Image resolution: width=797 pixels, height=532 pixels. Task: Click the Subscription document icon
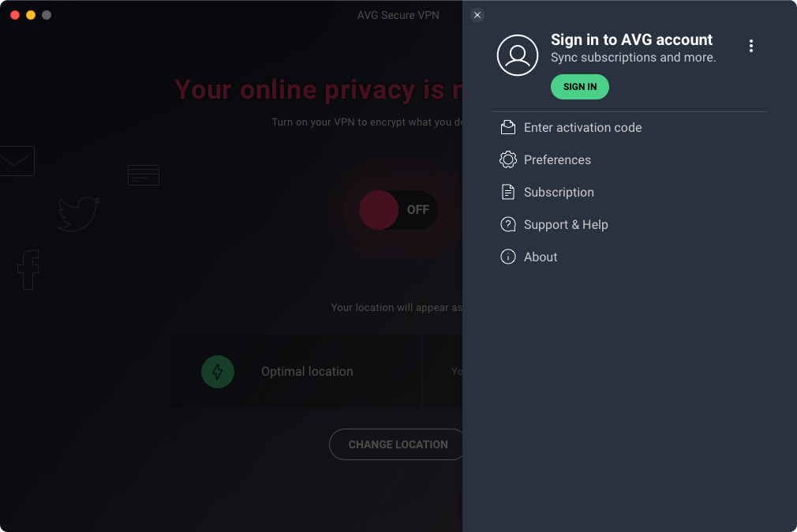(507, 193)
